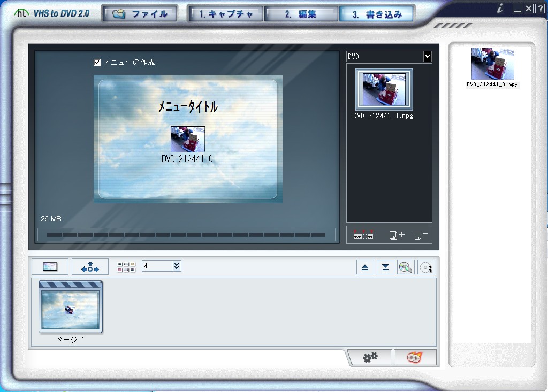Image resolution: width=548 pixels, height=392 pixels.
Task: Click the menu layout arrows icon
Action: [90, 267]
